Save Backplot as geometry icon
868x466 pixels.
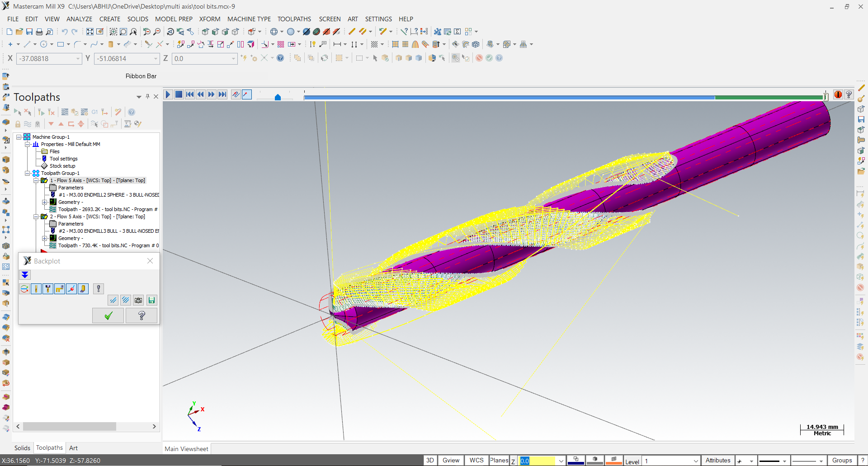[x=152, y=300]
